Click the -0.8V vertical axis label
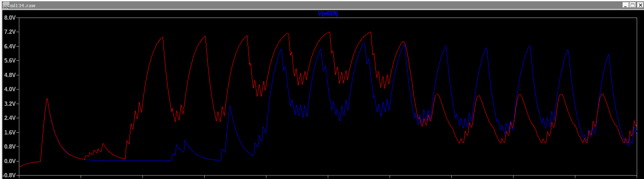 [9, 175]
